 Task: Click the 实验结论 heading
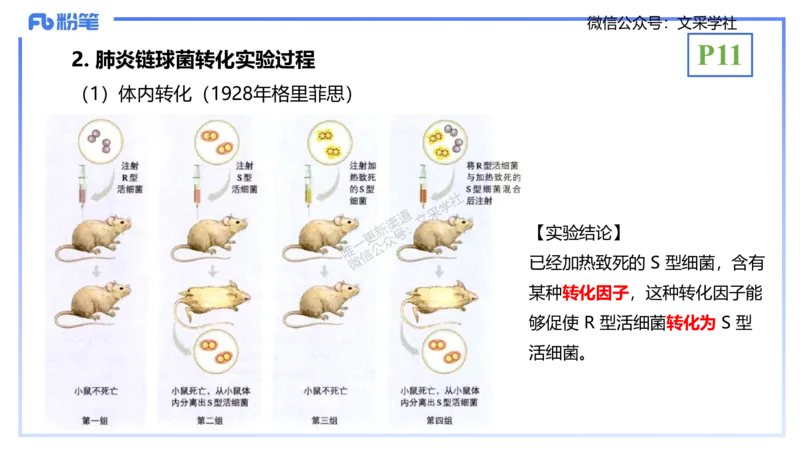[578, 233]
